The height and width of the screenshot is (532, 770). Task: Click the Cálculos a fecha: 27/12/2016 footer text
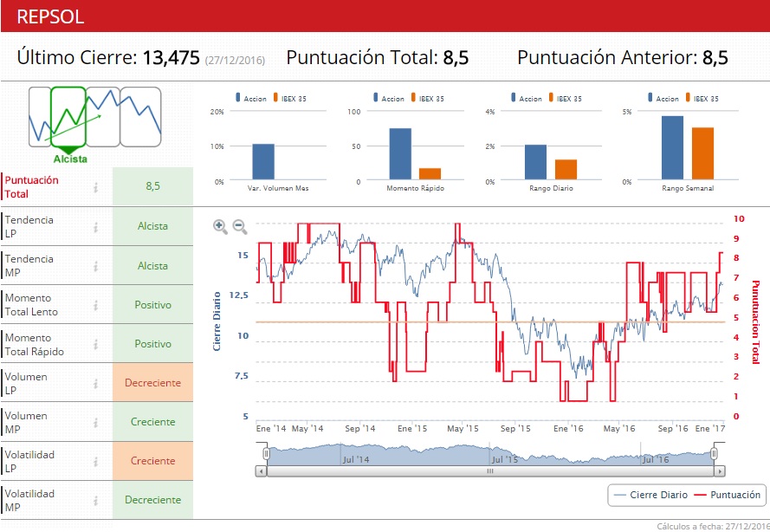713,526
